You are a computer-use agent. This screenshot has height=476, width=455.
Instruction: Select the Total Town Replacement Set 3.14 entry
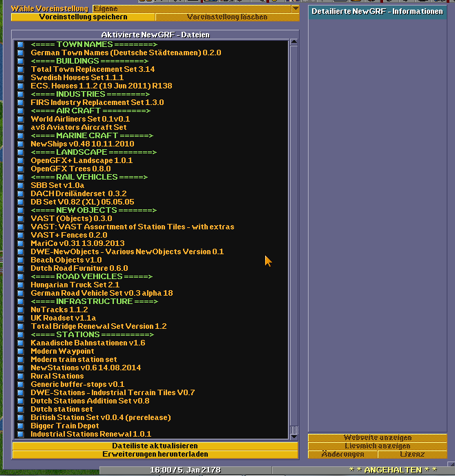pyautogui.click(x=93, y=69)
